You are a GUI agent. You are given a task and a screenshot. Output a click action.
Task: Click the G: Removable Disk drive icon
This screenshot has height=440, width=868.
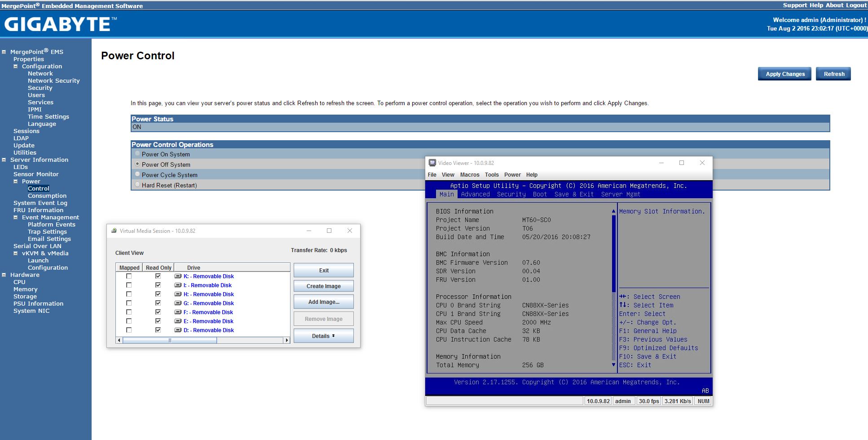(x=178, y=303)
